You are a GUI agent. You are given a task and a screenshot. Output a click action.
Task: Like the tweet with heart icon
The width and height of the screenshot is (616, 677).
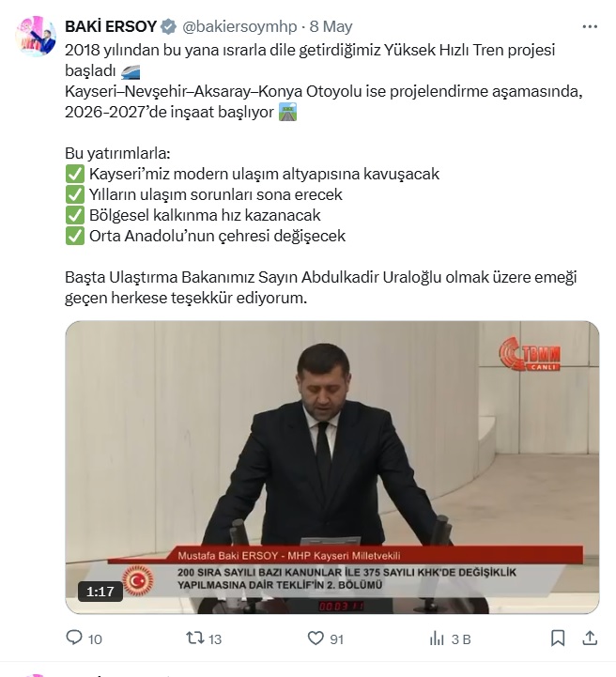point(316,639)
